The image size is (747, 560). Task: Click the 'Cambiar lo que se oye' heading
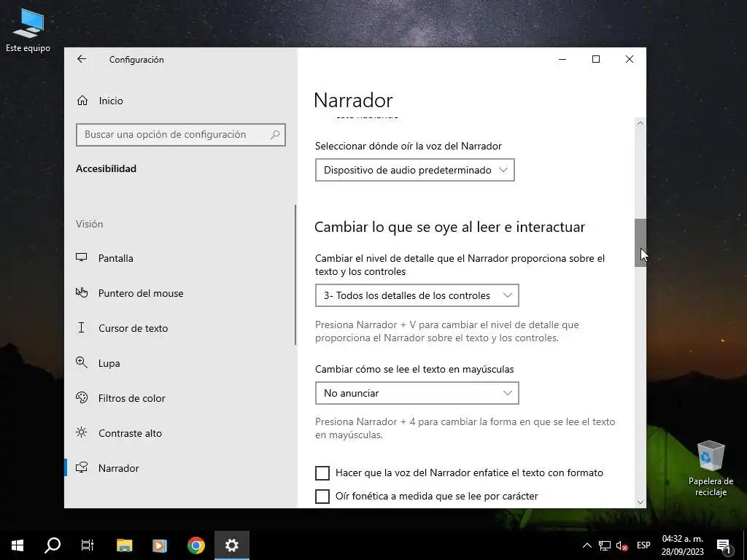click(449, 227)
